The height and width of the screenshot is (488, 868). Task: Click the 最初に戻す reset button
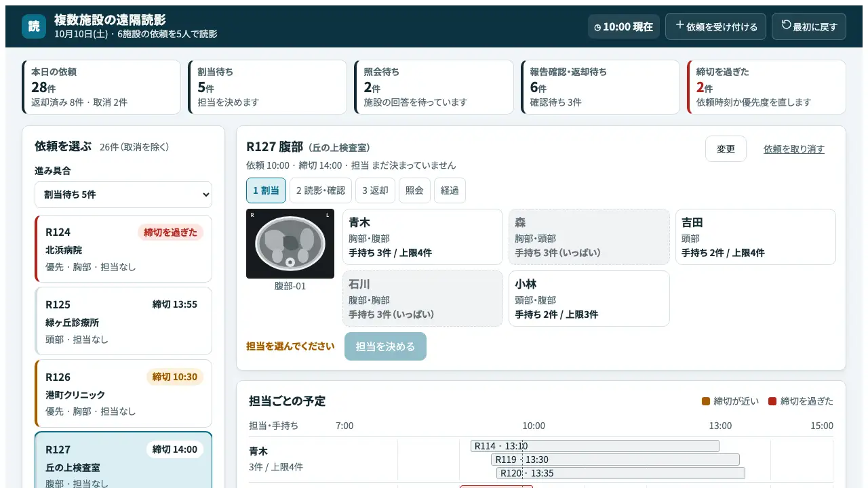tap(809, 26)
